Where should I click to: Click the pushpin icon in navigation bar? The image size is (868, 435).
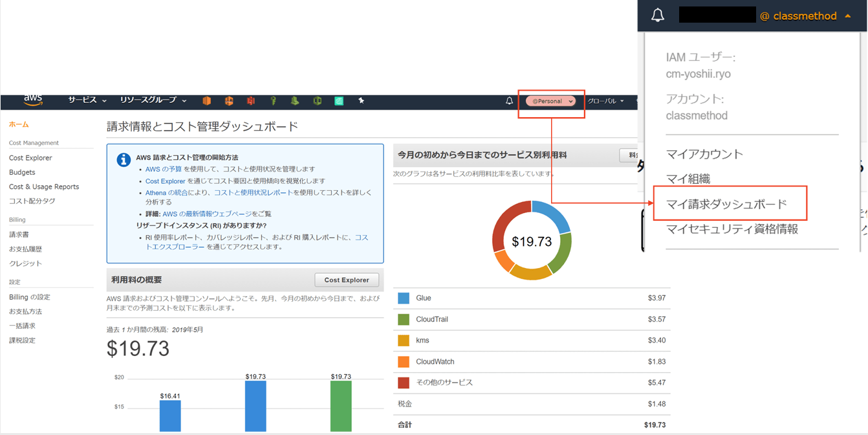[362, 101]
